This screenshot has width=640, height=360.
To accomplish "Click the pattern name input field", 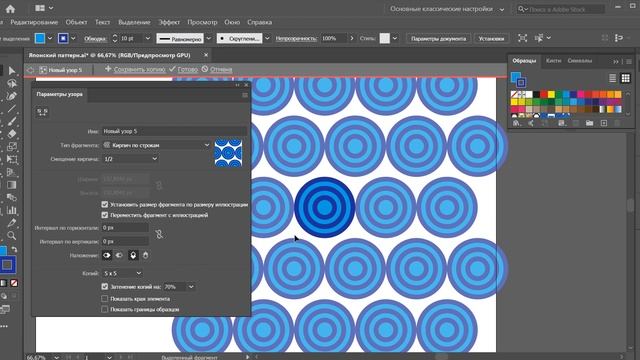I will tap(174, 131).
